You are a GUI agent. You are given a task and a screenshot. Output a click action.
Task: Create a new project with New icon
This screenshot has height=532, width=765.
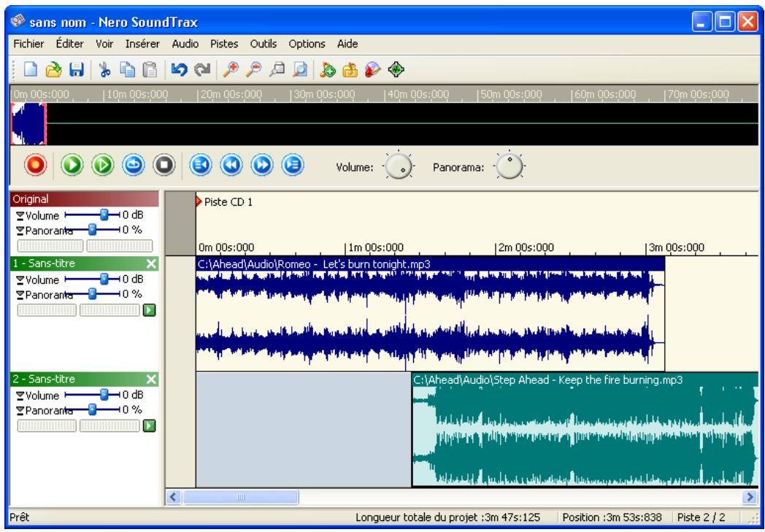tap(30, 70)
